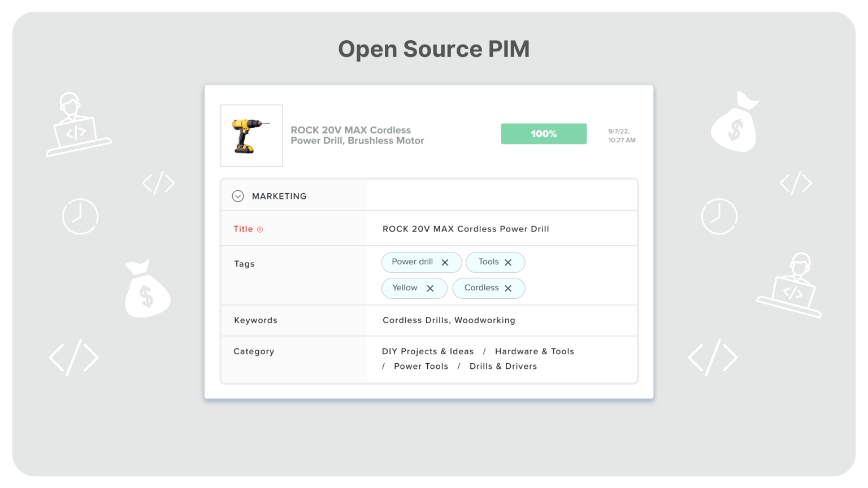Click the required-field indicator beside Title
868x488 pixels.
click(x=260, y=229)
